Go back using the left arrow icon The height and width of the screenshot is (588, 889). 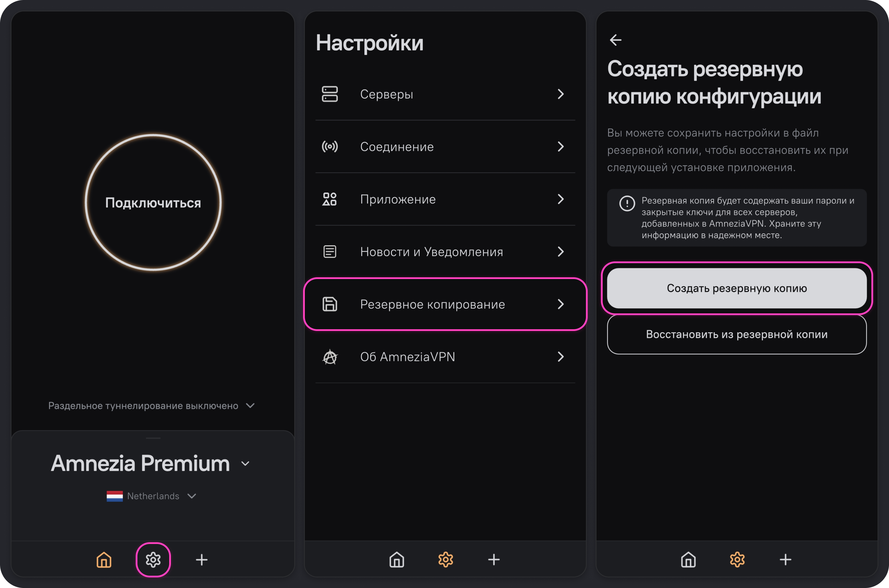pyautogui.click(x=616, y=40)
